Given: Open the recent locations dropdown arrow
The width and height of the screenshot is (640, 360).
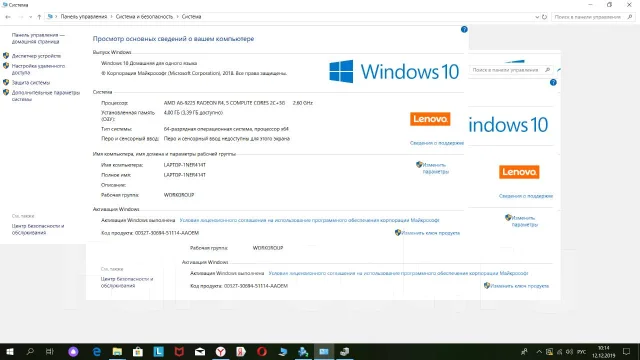Looking at the screenshot, I should [31, 17].
